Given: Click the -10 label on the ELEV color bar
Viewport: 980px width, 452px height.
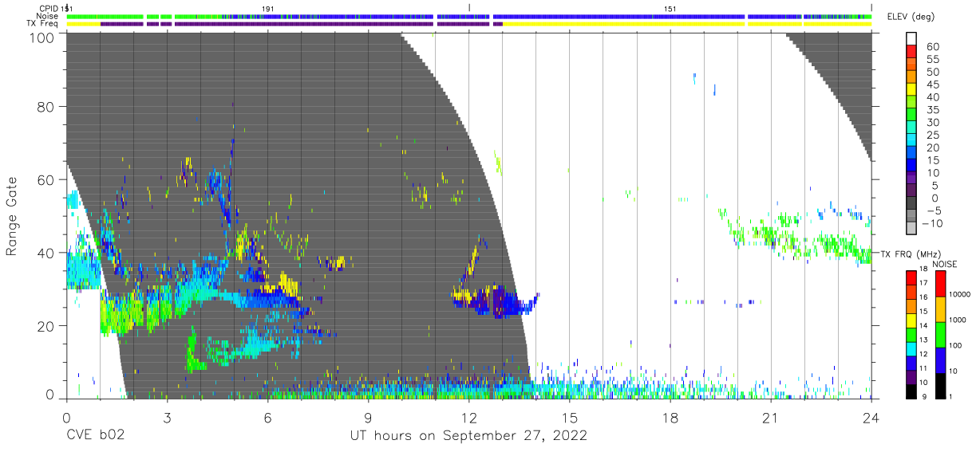Looking at the screenshot, I should [x=932, y=224].
